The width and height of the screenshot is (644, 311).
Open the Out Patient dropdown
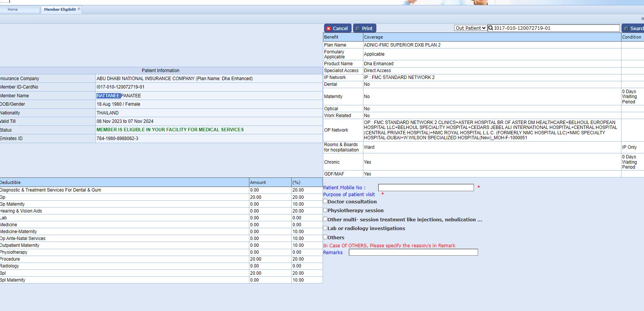point(471,28)
